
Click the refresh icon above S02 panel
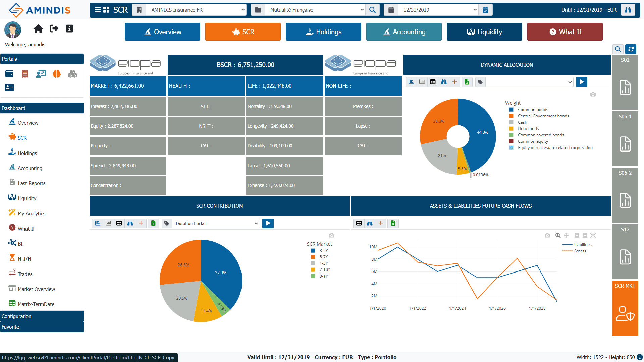tap(631, 49)
